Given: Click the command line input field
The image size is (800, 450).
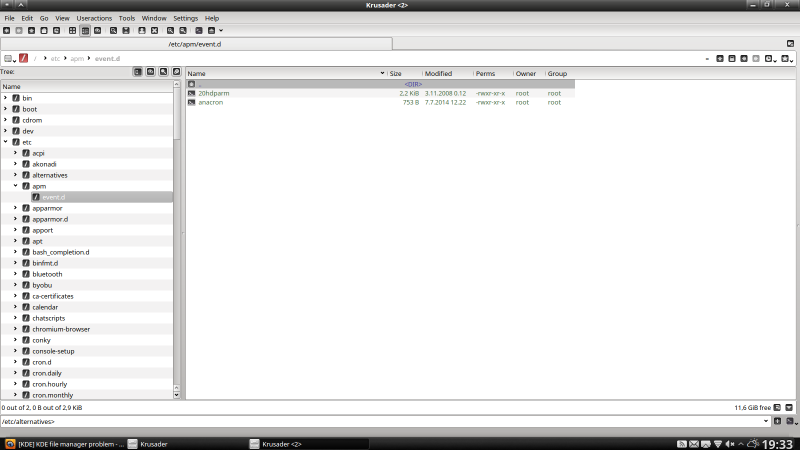Looking at the screenshot, I should pos(380,421).
